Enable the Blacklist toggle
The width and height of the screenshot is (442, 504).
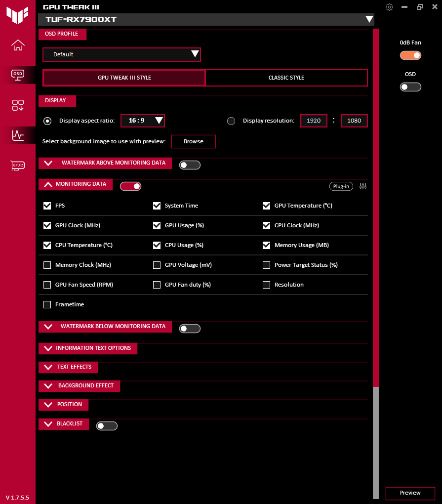[107, 426]
